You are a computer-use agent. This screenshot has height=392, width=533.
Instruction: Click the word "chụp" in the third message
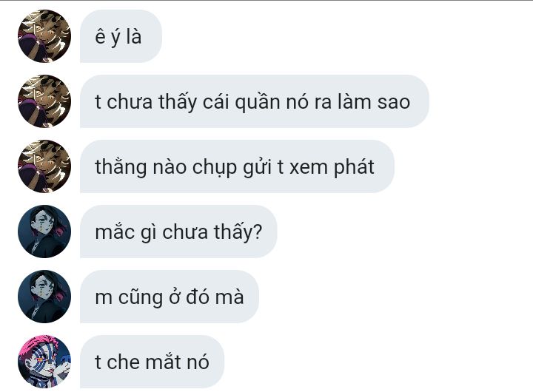pos(215,169)
